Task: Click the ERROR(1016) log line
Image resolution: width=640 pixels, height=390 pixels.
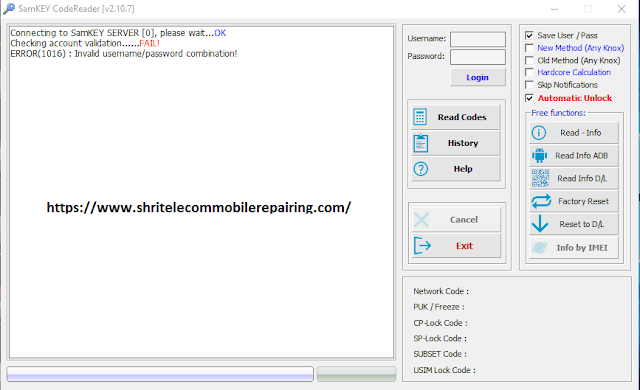Action: (124, 54)
